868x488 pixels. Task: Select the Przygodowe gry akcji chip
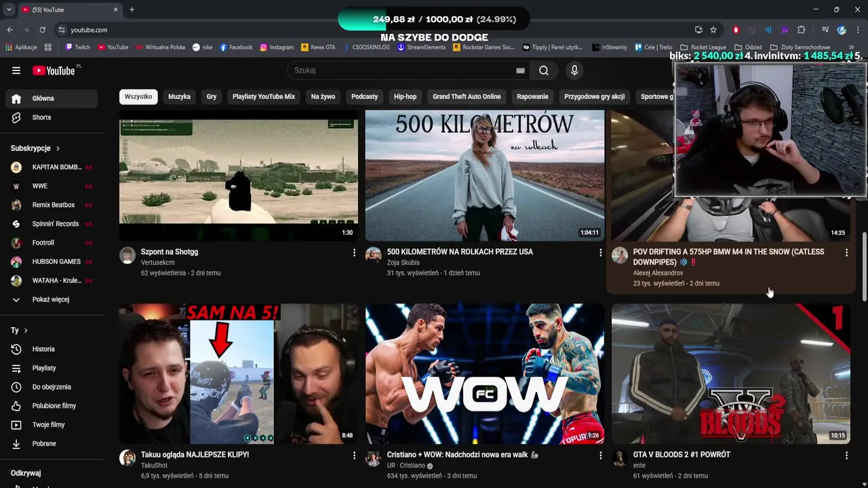594,96
